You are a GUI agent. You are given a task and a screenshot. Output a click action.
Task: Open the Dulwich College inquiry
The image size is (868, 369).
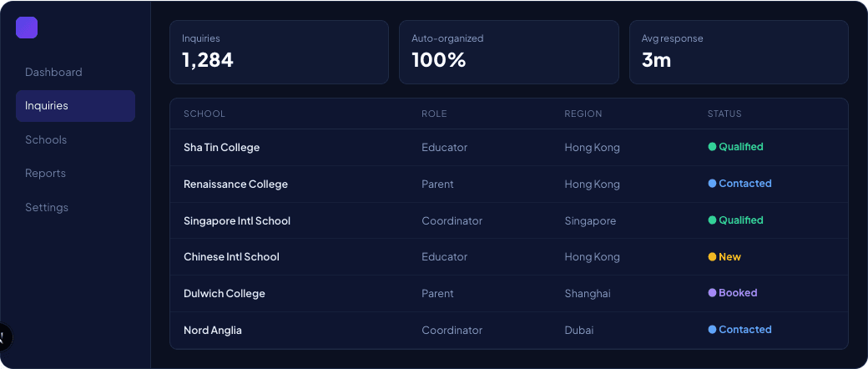(x=509, y=293)
